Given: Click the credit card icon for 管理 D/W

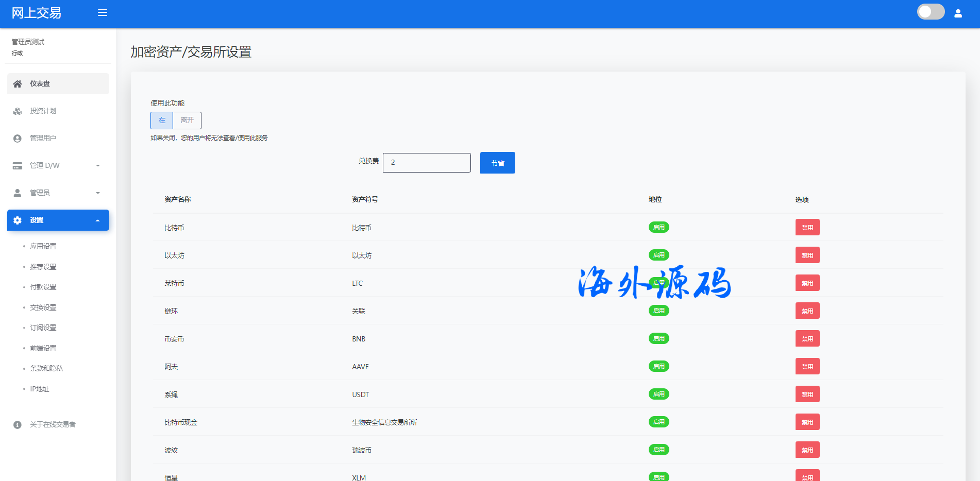Looking at the screenshot, I should [x=18, y=166].
